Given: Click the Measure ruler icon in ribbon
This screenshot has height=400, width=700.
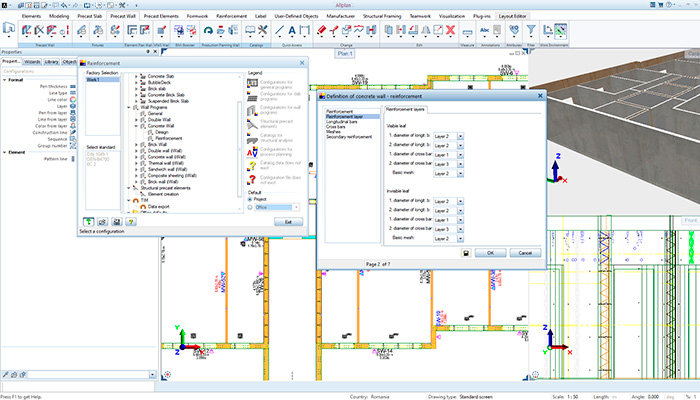Looking at the screenshot, I should tap(467, 31).
